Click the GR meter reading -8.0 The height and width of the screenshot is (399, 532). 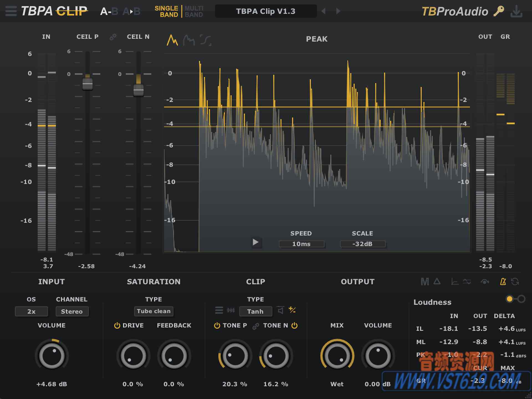[505, 266]
